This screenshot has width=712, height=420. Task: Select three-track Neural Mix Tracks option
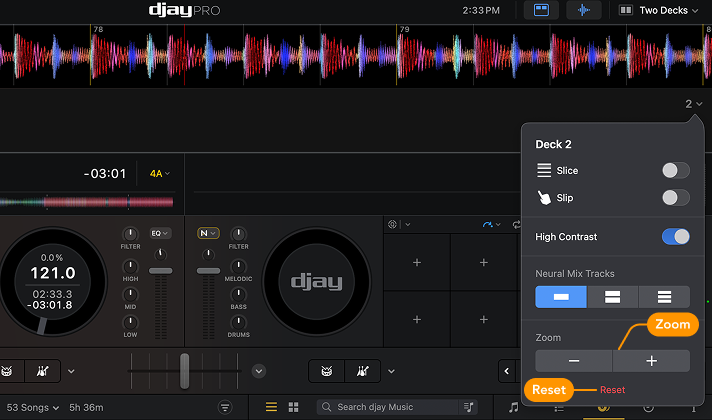tap(664, 297)
